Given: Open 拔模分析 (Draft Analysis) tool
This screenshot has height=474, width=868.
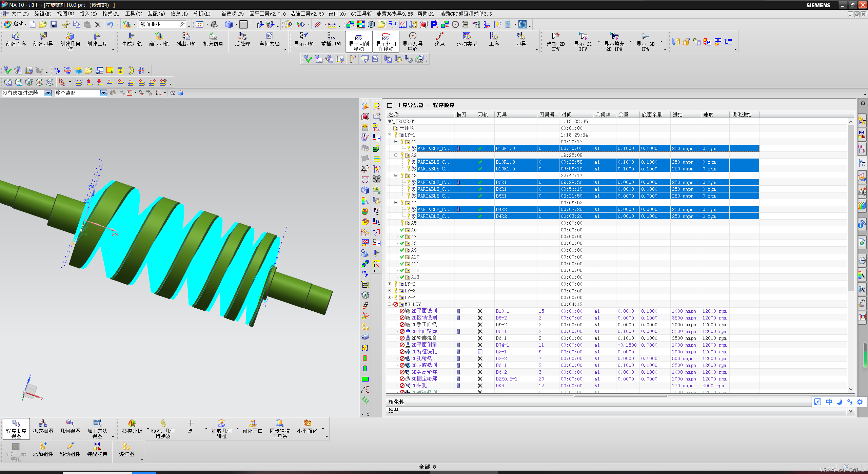Looking at the screenshot, I should pyautogui.click(x=132, y=427).
